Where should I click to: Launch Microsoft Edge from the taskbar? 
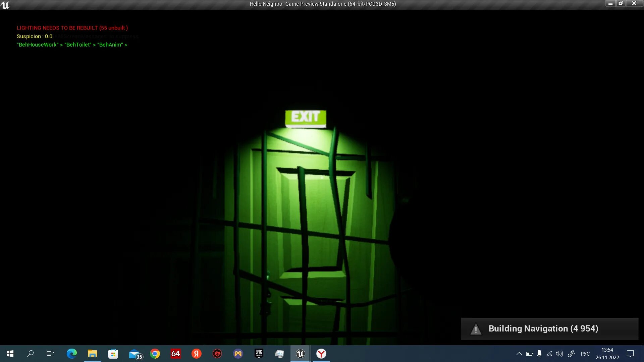(x=71, y=354)
